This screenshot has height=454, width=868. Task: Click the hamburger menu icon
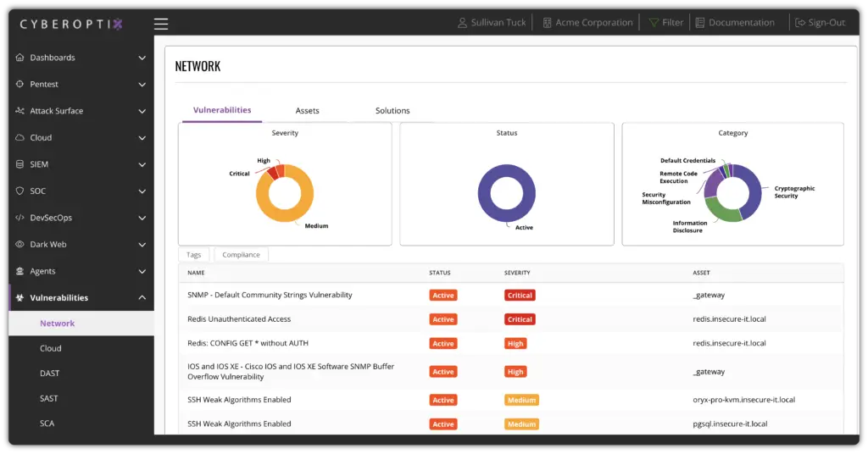coord(161,24)
